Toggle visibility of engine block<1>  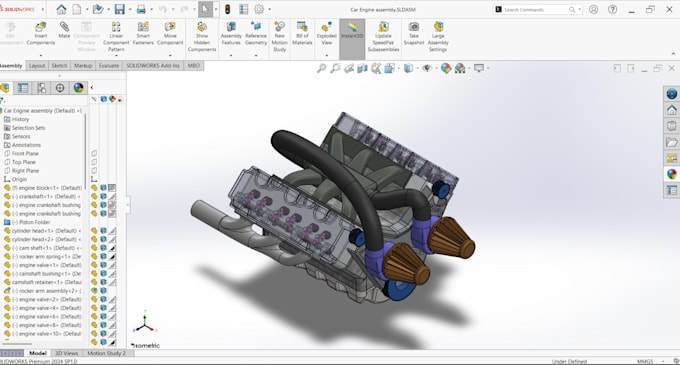coord(94,188)
